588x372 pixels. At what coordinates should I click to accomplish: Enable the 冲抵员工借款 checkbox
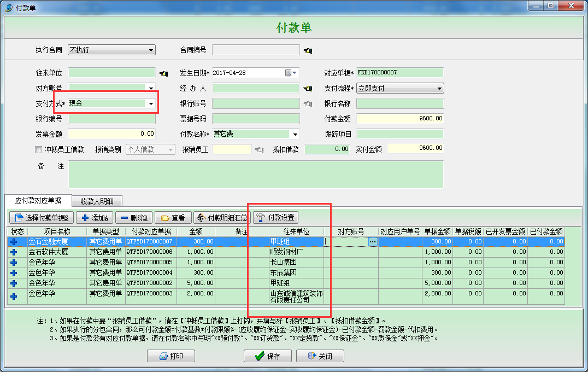point(38,148)
